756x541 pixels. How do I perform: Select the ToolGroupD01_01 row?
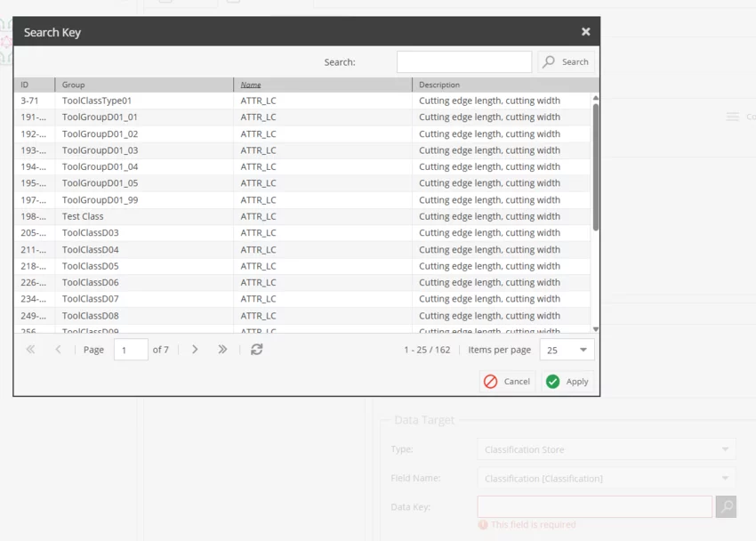(x=302, y=117)
